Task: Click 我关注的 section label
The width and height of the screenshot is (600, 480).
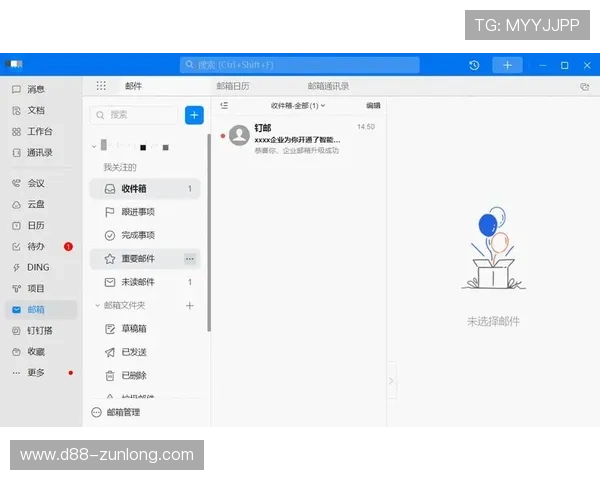Action: [x=120, y=167]
